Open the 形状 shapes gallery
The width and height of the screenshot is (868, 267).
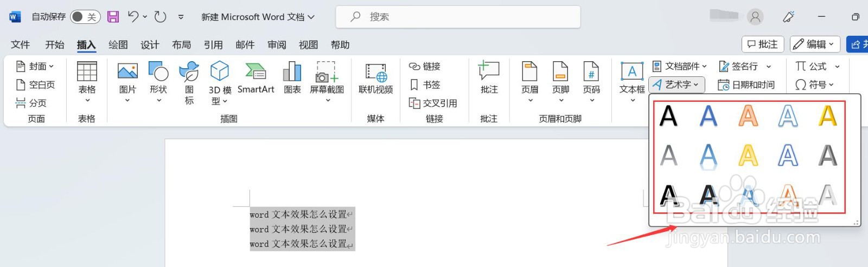pos(158,82)
